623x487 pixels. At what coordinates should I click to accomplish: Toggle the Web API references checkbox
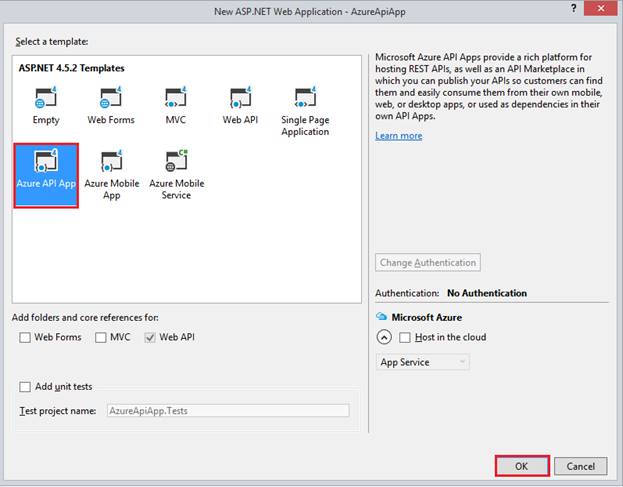(150, 338)
